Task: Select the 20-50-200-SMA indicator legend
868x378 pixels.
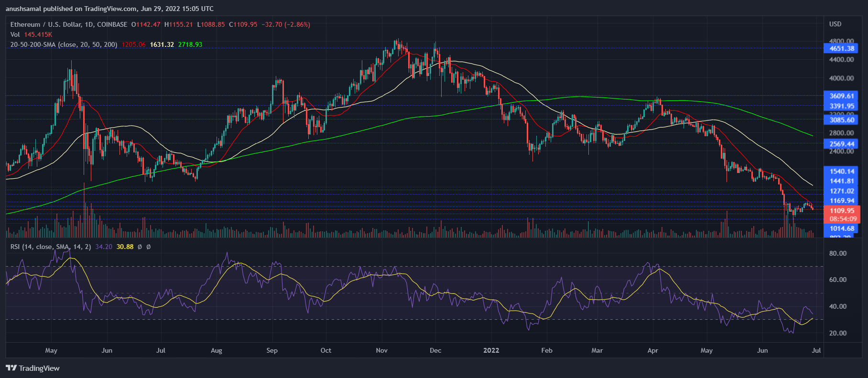Action: [x=64, y=44]
